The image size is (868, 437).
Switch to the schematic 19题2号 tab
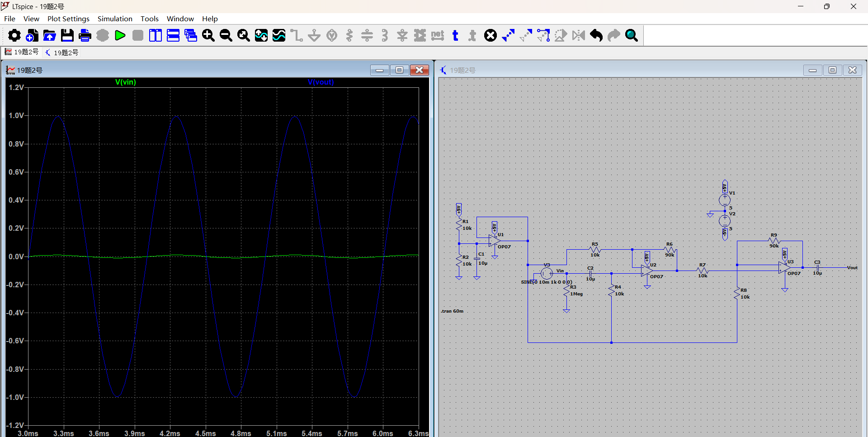pos(62,52)
